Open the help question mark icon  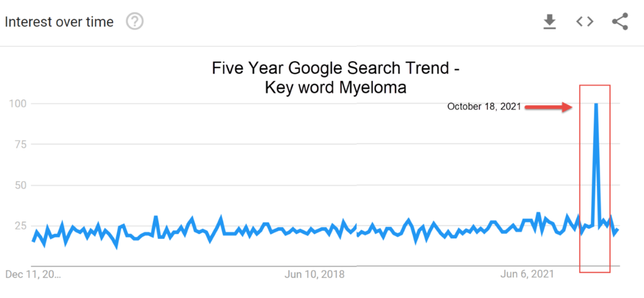pyautogui.click(x=135, y=22)
